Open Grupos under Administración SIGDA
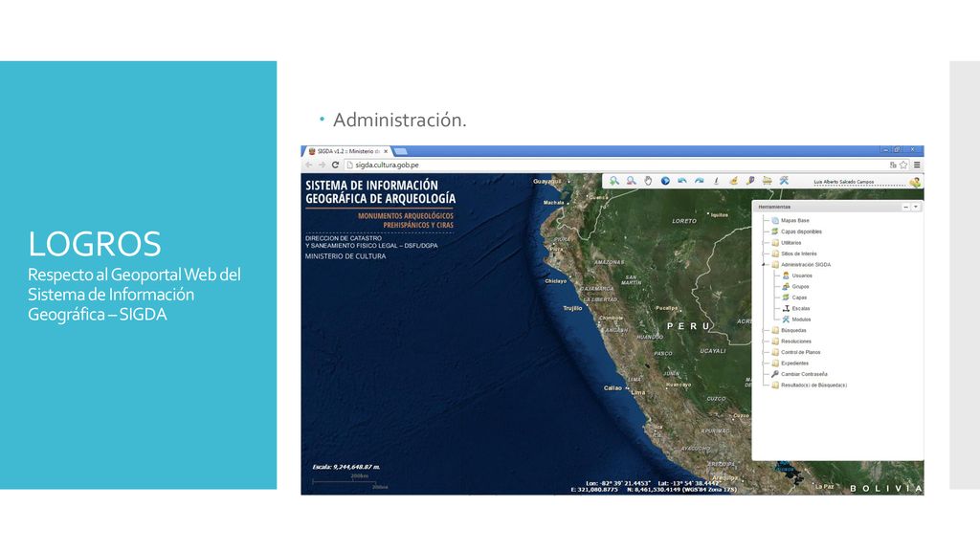980x551 pixels. (x=800, y=287)
